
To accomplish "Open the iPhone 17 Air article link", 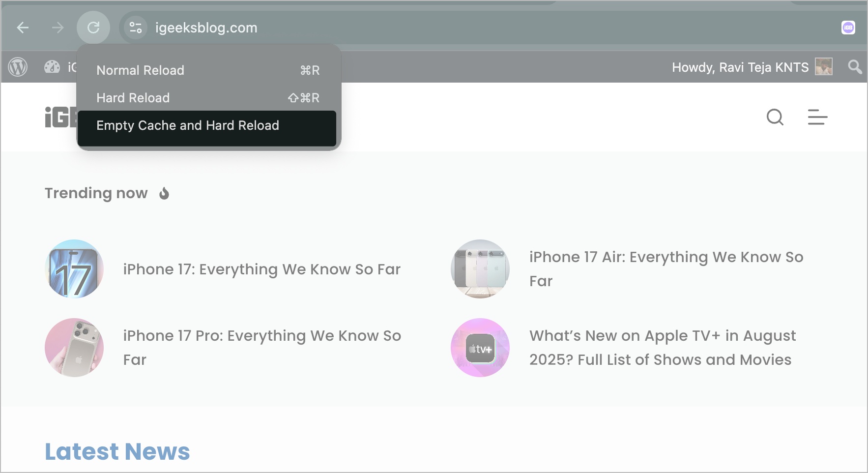I will [x=666, y=269].
